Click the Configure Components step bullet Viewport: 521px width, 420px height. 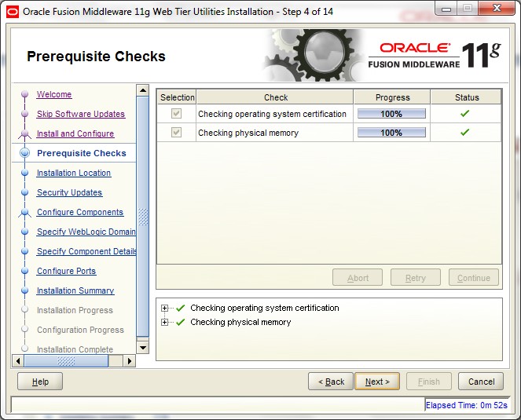tap(24, 212)
